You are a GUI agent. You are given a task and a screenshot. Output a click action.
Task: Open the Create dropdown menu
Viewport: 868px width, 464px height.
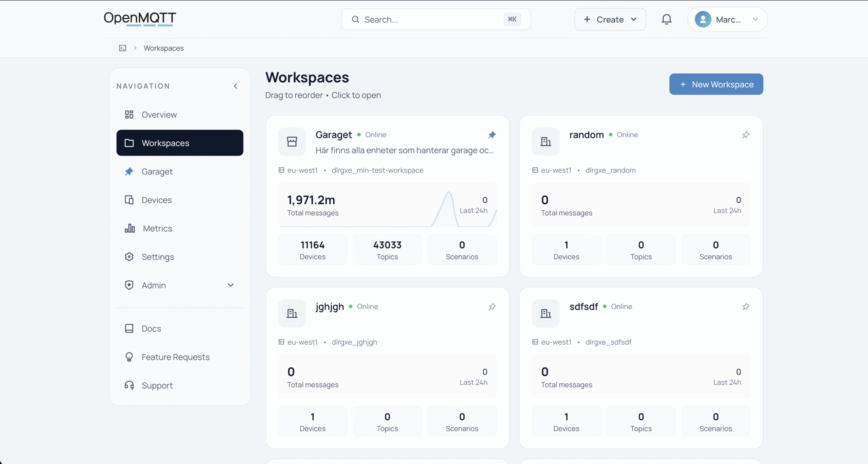610,19
